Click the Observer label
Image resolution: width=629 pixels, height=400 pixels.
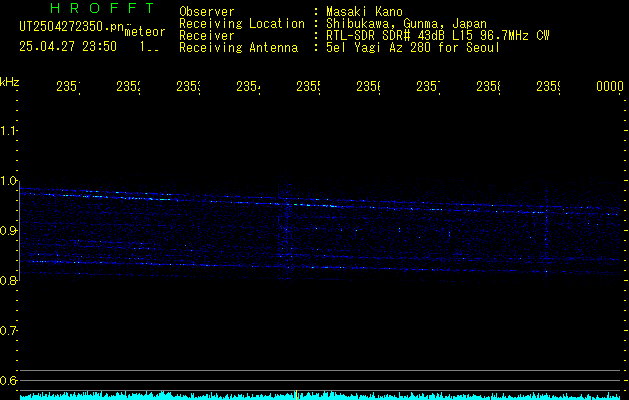pyautogui.click(x=207, y=11)
